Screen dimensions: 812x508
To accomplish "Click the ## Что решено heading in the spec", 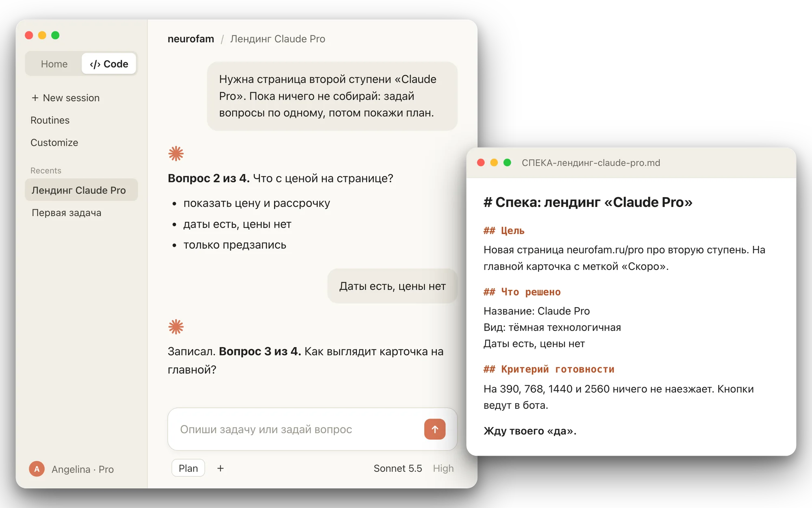I will (x=522, y=292).
